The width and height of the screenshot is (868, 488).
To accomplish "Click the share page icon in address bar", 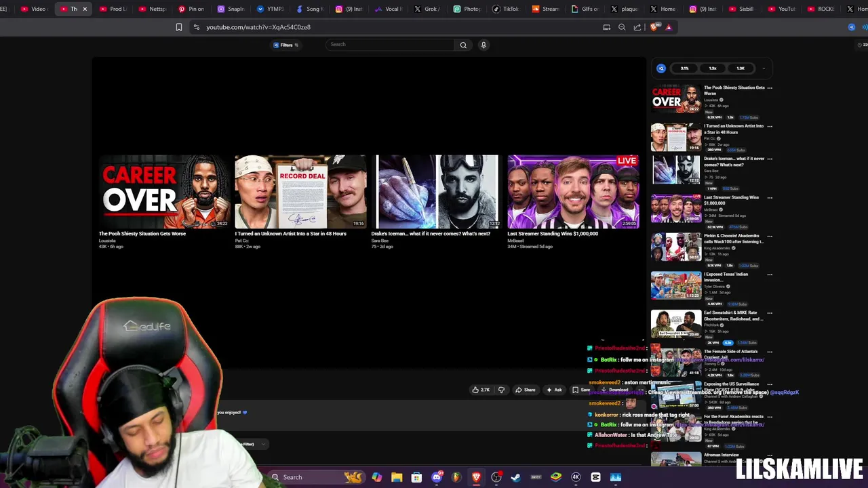I will (637, 27).
